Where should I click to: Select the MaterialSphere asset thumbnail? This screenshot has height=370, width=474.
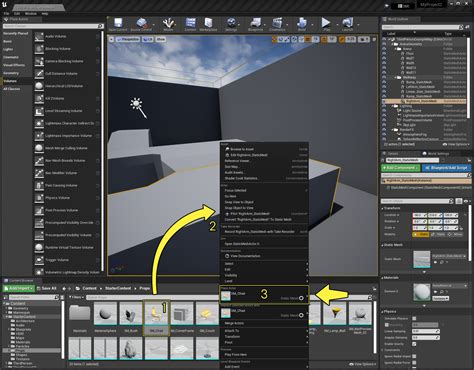pos(105,314)
